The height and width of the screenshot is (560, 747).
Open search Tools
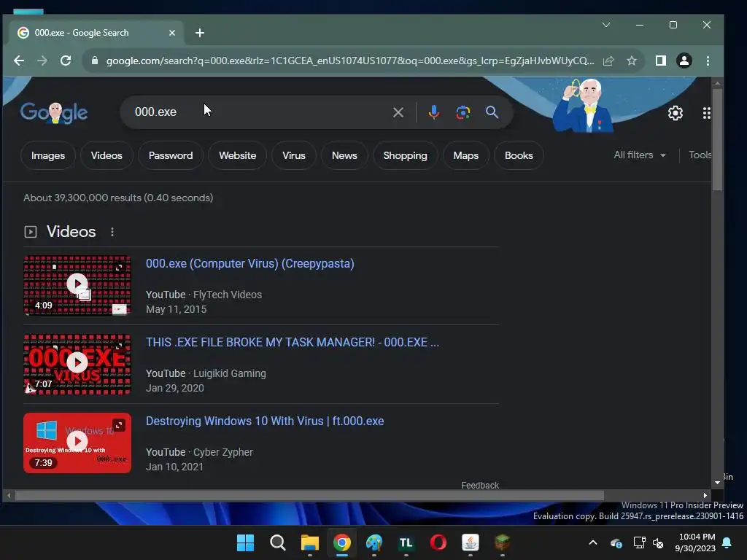tap(700, 155)
